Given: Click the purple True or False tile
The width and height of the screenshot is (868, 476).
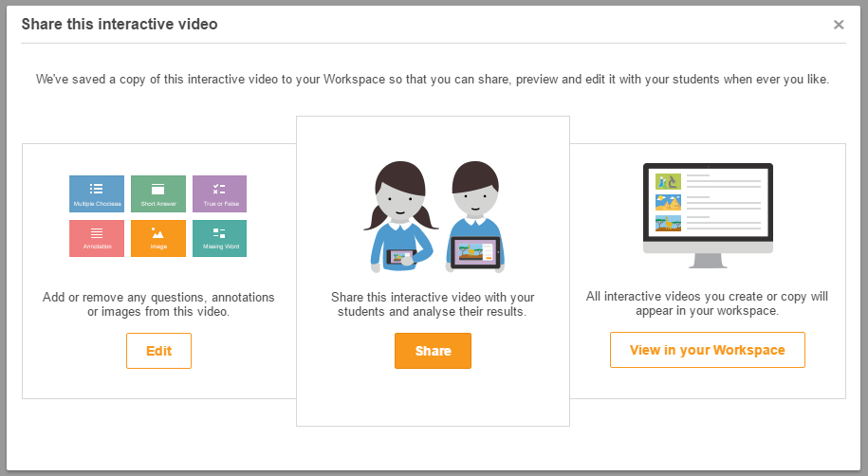Looking at the screenshot, I should [219, 193].
